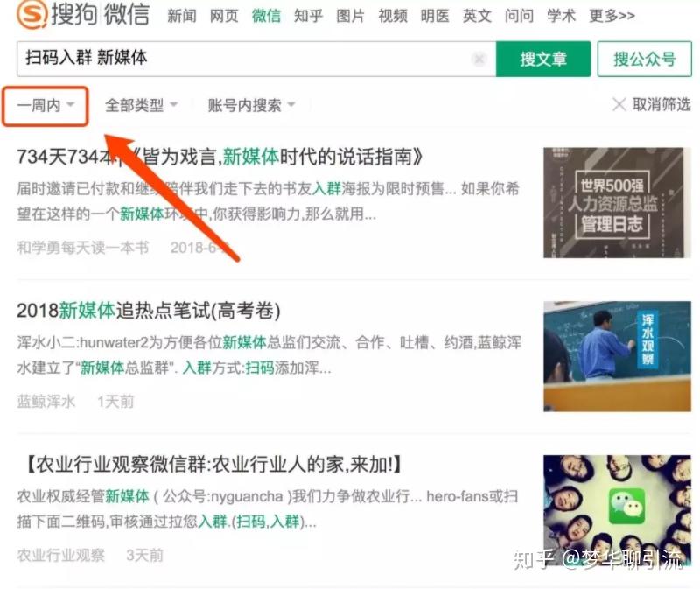
Task: Open the 全部类型 filter dropdown
Action: click(x=141, y=105)
